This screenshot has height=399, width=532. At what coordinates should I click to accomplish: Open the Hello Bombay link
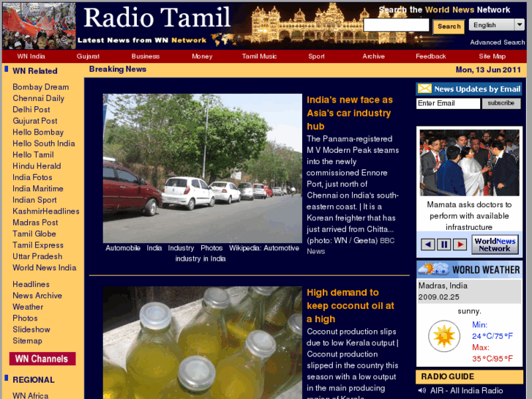point(38,132)
